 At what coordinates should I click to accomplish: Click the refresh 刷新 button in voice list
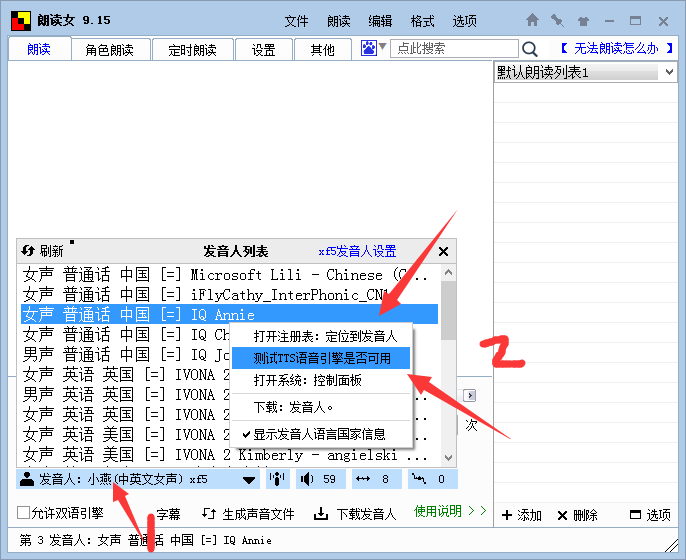tap(42, 251)
